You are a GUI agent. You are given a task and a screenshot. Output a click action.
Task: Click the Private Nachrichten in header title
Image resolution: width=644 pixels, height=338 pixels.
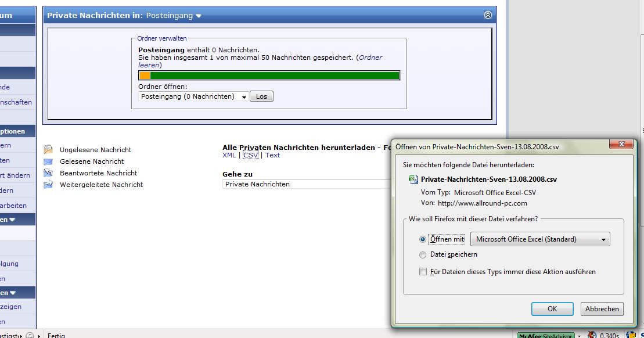point(95,16)
